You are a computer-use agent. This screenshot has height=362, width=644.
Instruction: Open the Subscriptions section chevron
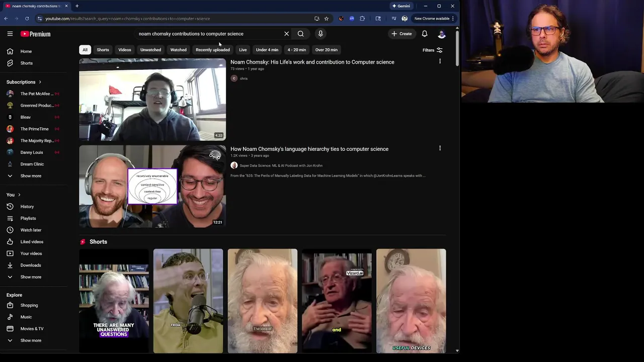pyautogui.click(x=40, y=82)
